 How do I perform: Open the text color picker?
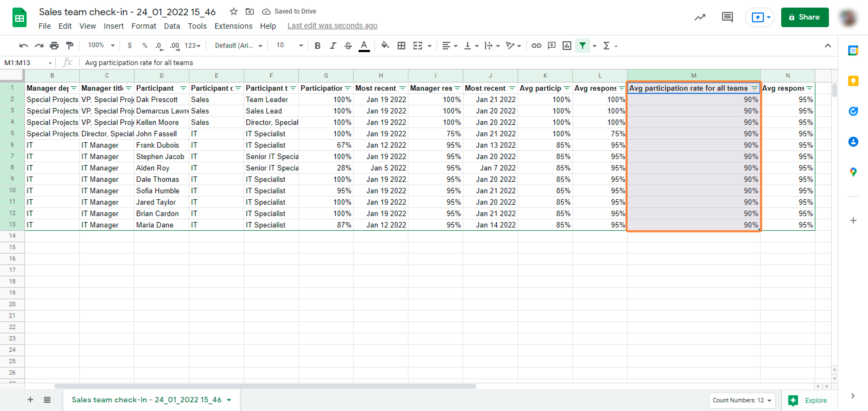(x=364, y=46)
